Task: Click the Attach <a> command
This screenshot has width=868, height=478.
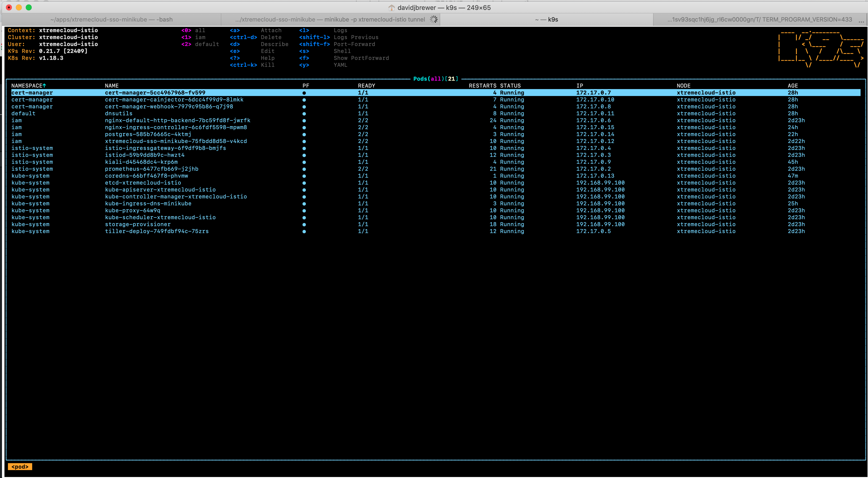Action: [x=255, y=30]
